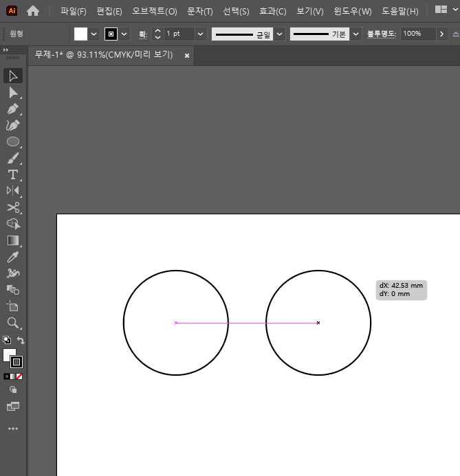Open the workspace switcher dropdown arrow

[455, 10]
